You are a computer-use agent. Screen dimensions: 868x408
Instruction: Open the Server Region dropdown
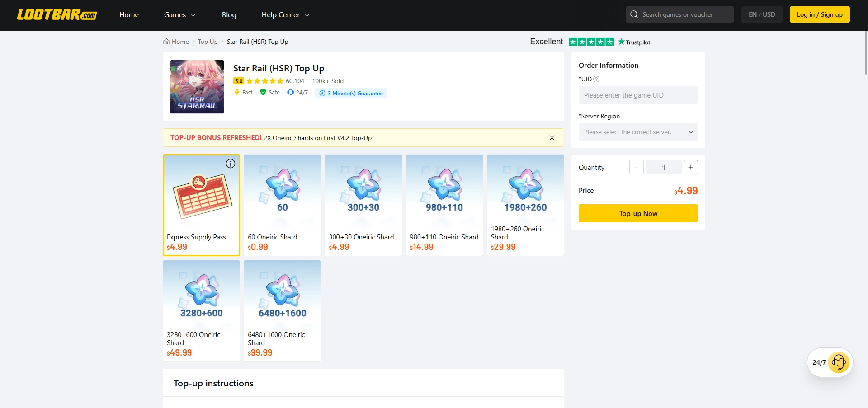pos(638,132)
